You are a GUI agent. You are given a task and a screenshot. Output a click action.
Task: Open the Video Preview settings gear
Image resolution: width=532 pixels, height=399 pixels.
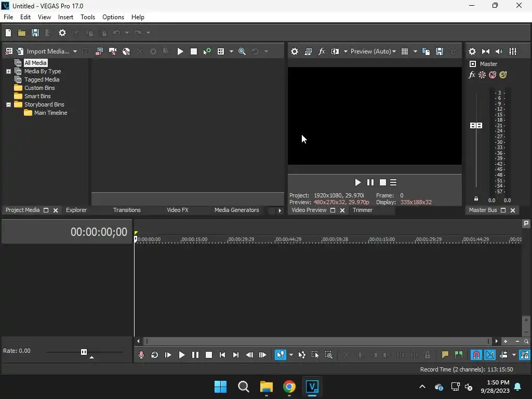[x=295, y=51]
